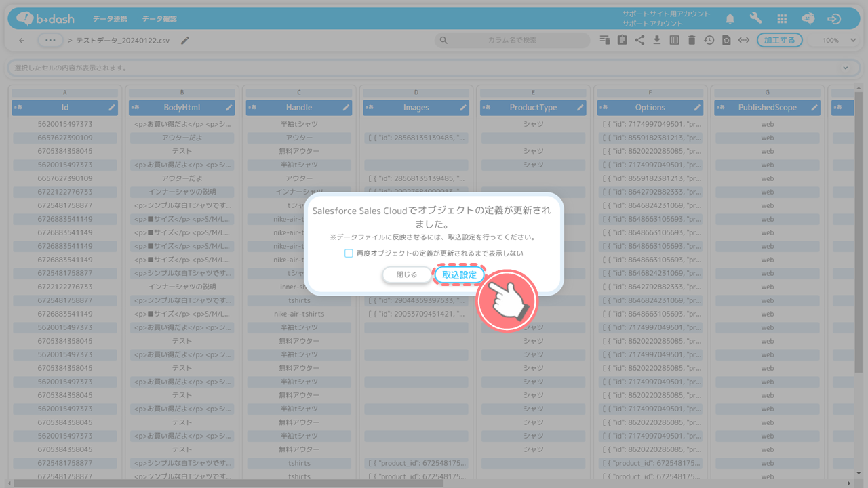
Task: Expand the cell content bar chevron
Action: point(845,68)
